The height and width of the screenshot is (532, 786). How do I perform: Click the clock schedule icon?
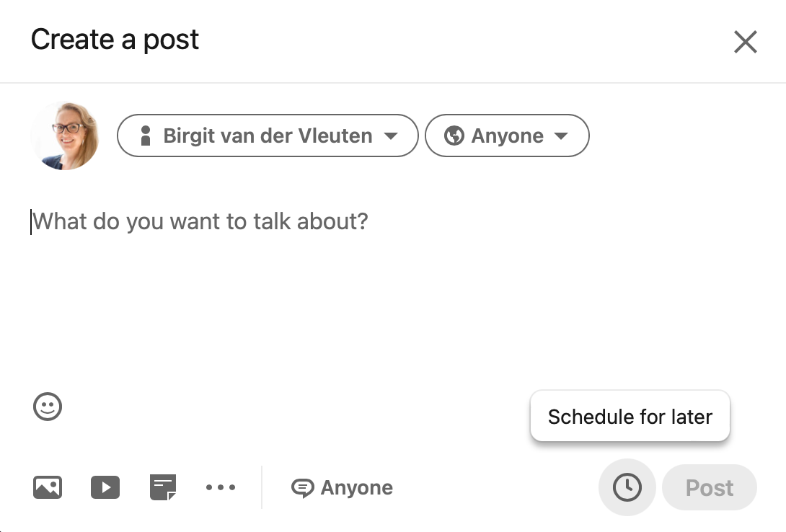[x=627, y=487]
